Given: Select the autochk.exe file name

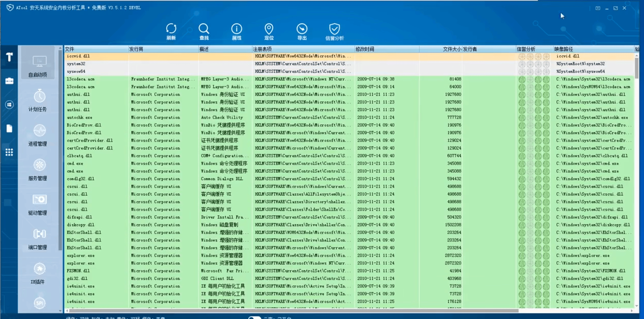Looking at the screenshot, I should coord(79,117).
